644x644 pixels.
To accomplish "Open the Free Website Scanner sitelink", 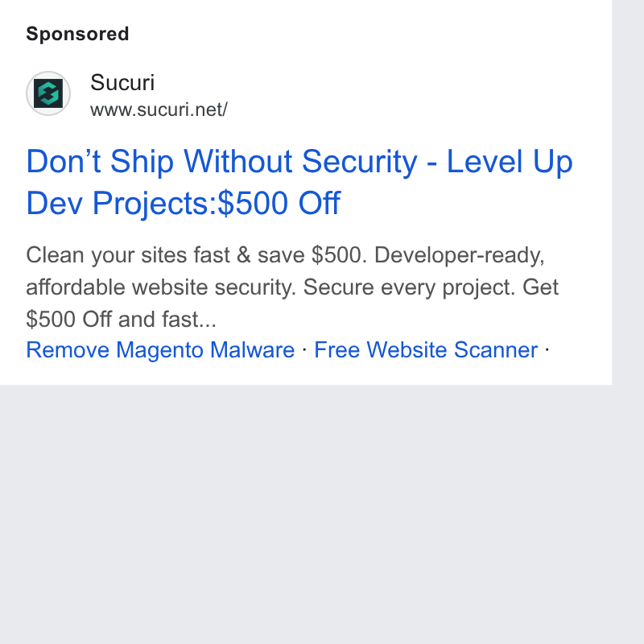I will 426,350.
